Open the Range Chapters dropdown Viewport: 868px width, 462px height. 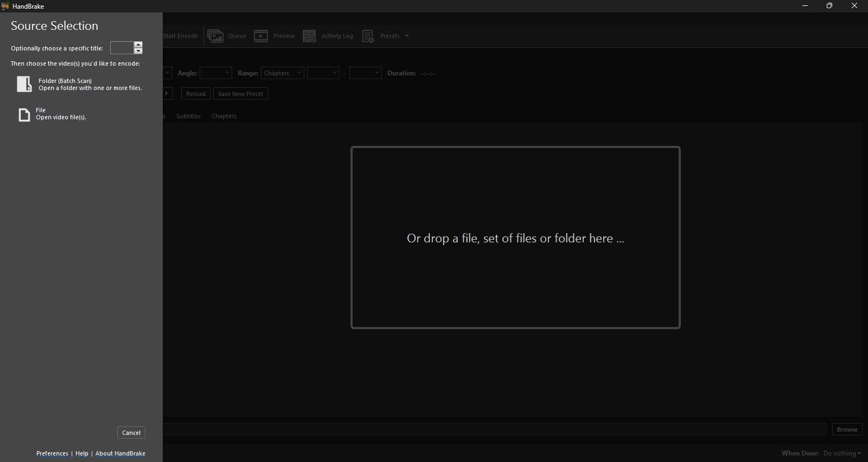(x=283, y=73)
